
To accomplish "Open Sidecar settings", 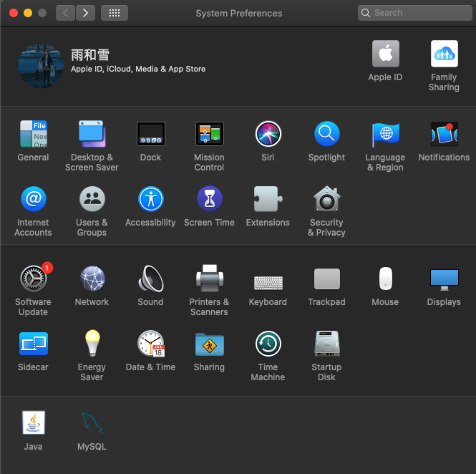I will coord(34,344).
